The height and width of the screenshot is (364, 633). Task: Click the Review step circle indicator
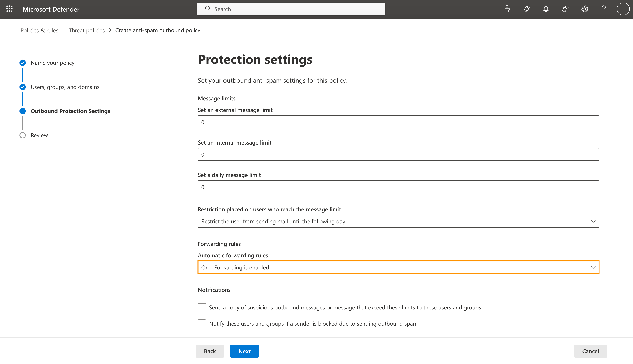(x=23, y=135)
